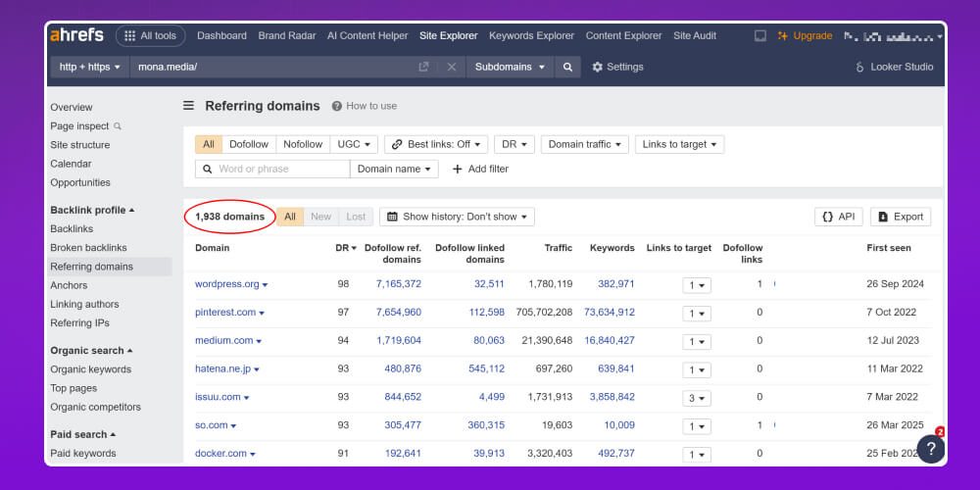Open the Subdomains mode dropdown
Image resolution: width=980 pixels, height=490 pixels.
coord(510,67)
